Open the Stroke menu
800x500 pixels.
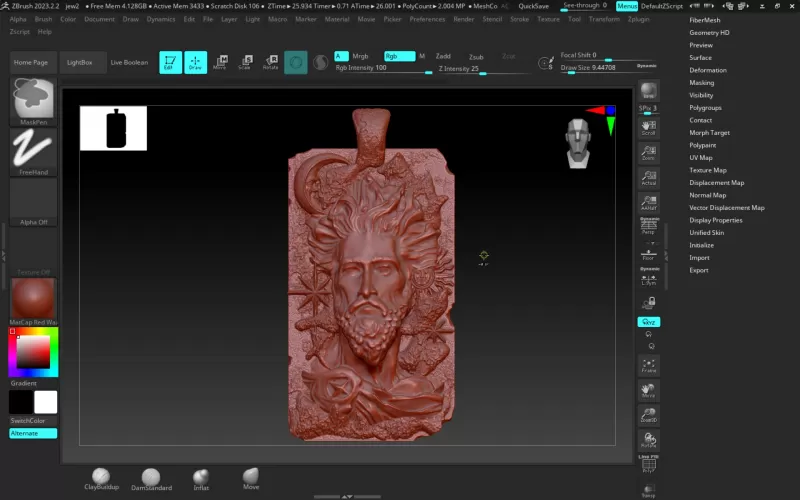(x=519, y=19)
